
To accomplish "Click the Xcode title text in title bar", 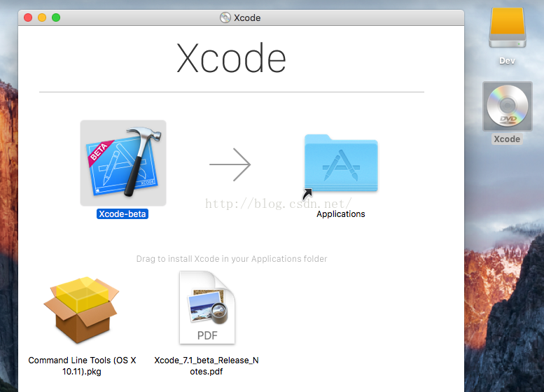I will [x=247, y=17].
